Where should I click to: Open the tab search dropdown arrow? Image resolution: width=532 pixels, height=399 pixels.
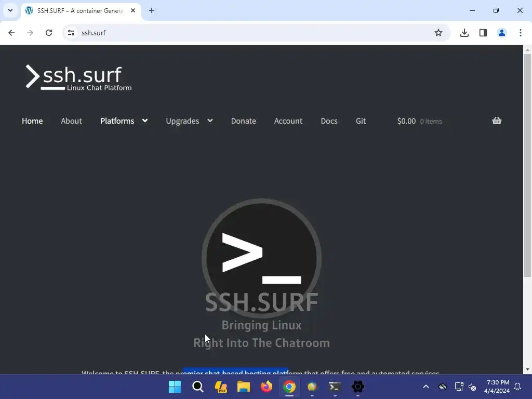pos(10,10)
